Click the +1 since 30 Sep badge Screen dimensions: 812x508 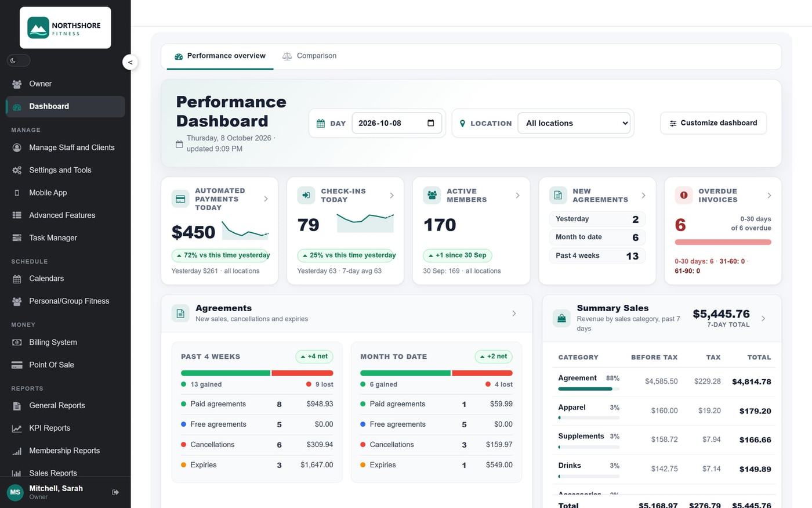tap(458, 255)
